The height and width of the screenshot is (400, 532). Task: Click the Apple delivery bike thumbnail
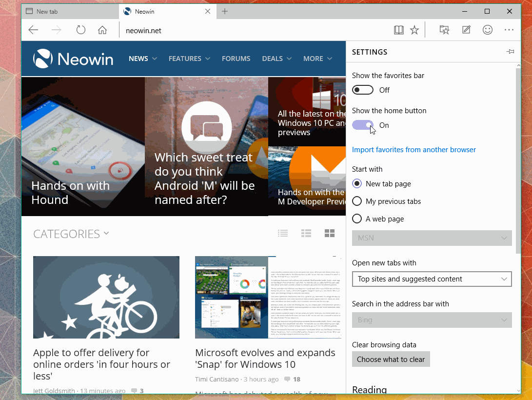point(106,297)
